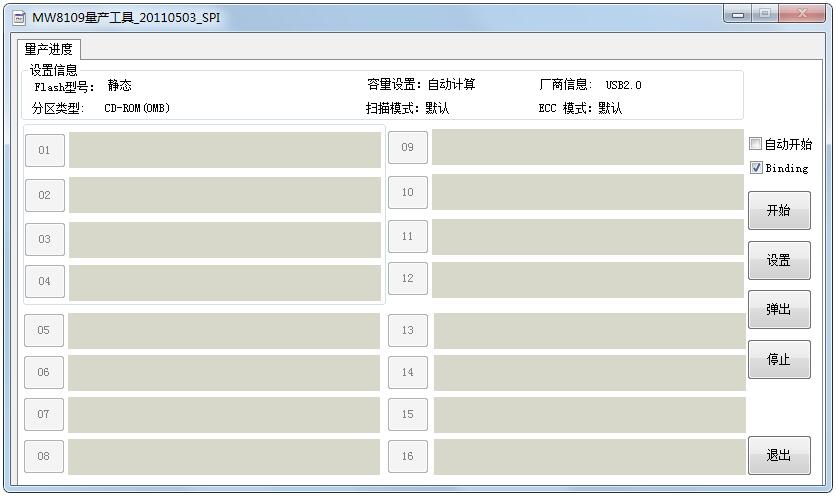Click the 退出 exit button
836x497 pixels.
click(779, 455)
